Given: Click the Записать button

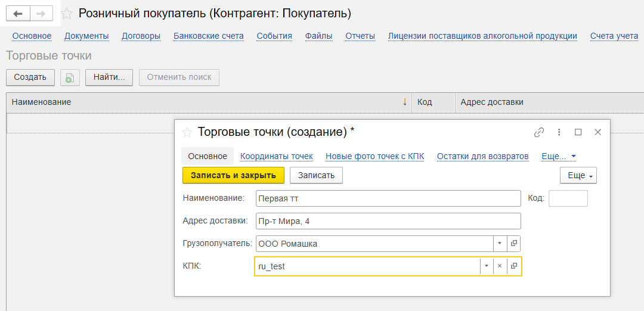Looking at the screenshot, I should click(316, 175).
